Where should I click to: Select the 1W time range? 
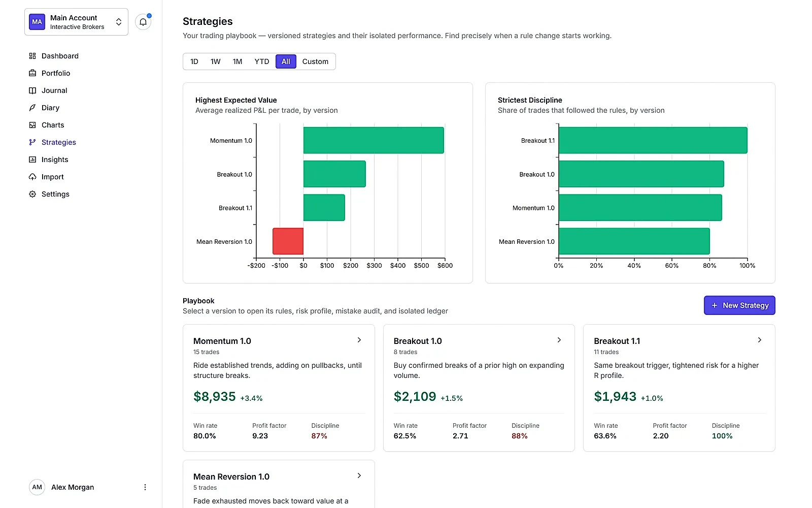coord(216,61)
